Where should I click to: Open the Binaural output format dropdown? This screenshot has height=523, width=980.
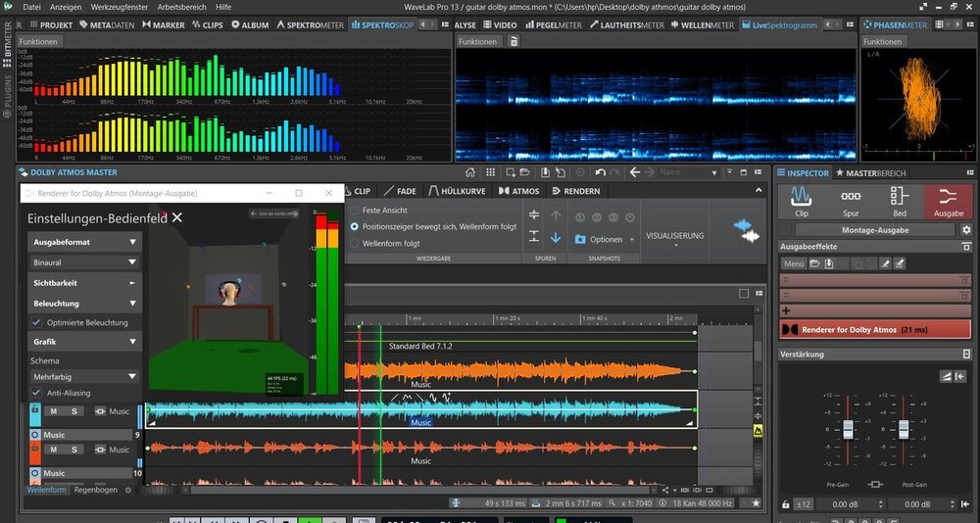pyautogui.click(x=85, y=262)
